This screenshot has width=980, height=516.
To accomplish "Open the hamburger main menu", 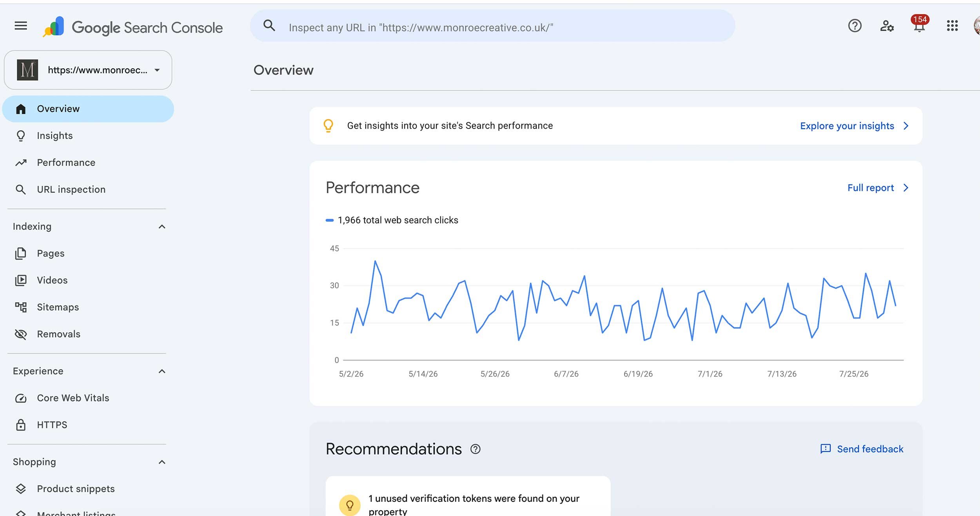I will coord(21,26).
